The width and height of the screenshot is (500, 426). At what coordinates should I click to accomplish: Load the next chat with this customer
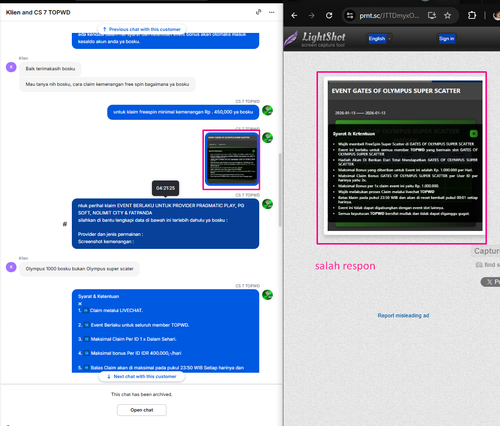[x=142, y=376]
